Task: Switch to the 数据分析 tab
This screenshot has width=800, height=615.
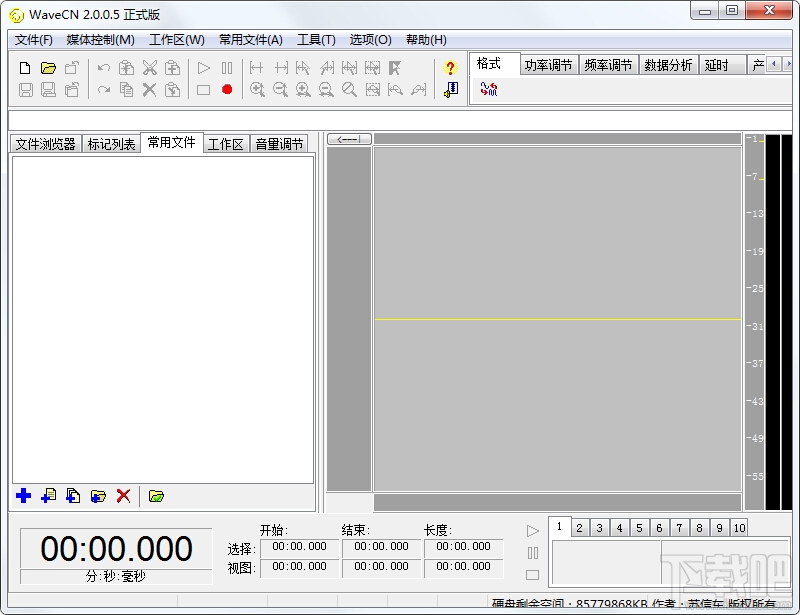Action: 668,65
